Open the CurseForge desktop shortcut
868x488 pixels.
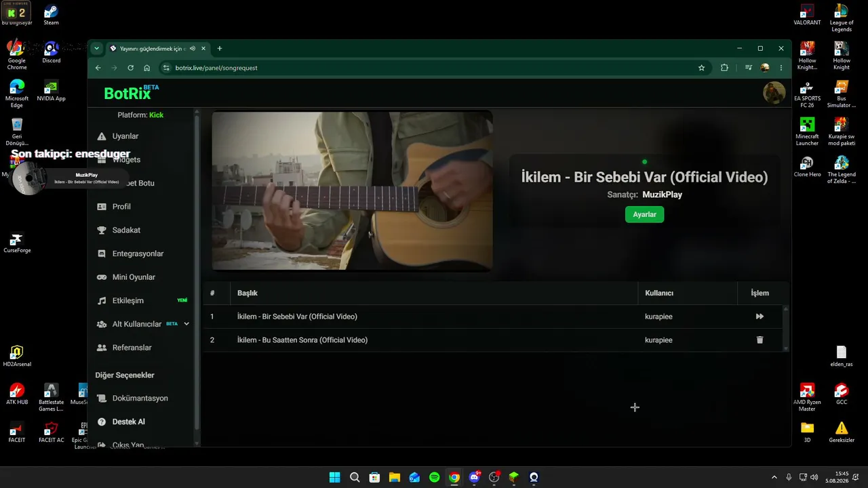(17, 243)
